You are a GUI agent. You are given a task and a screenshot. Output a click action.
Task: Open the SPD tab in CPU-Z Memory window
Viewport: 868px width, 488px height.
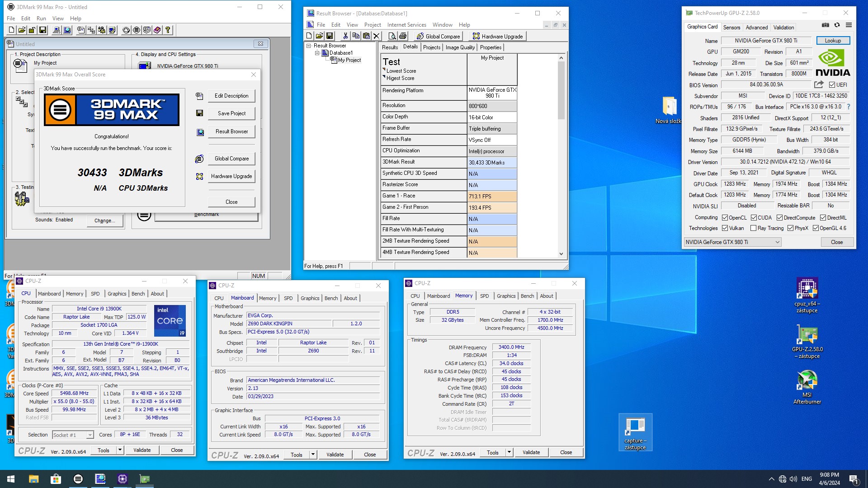pos(484,296)
